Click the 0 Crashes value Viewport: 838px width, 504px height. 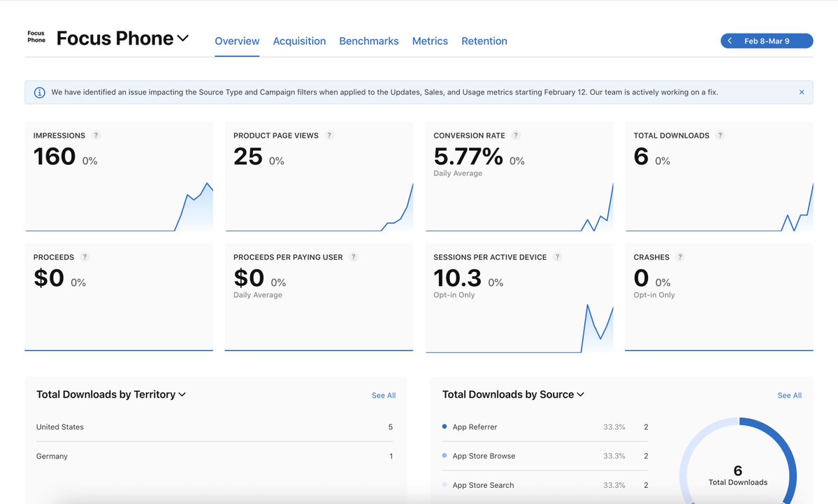click(x=641, y=278)
